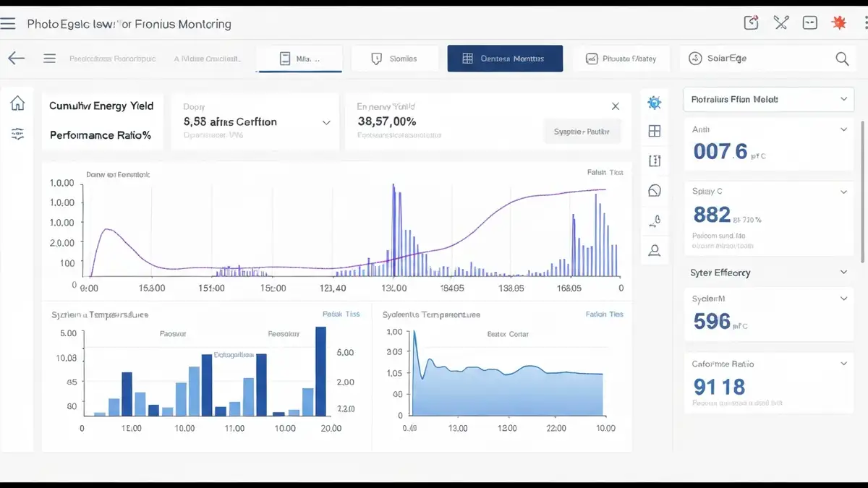Click the Syaptie Pautkr button
868x488 pixels.
(582, 132)
